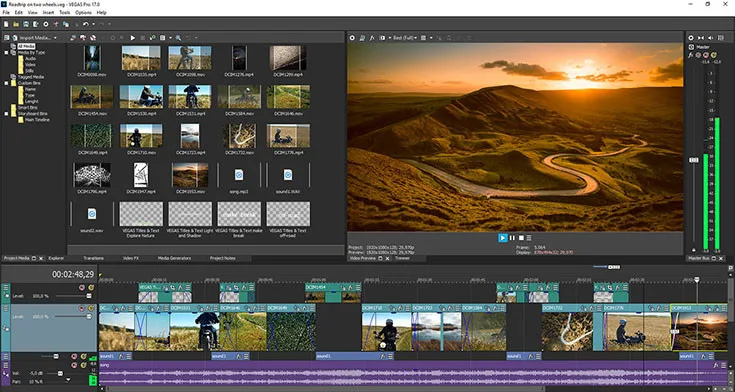Select the DCIM1035.mp4 thumbnail
The image size is (735, 392).
click(141, 58)
